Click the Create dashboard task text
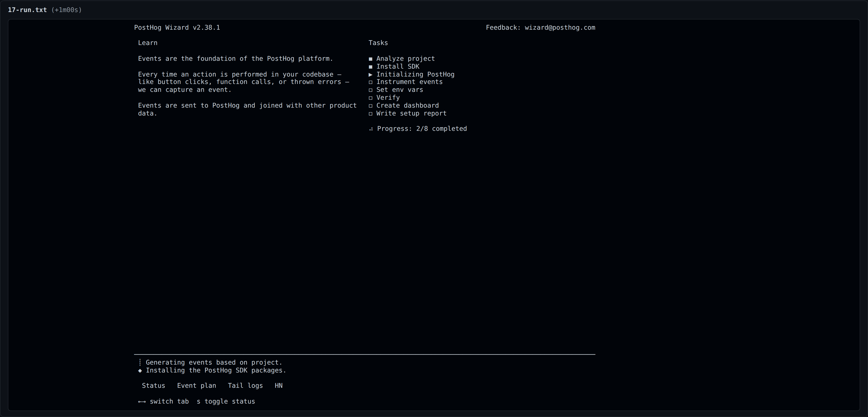The image size is (868, 417). tap(407, 106)
